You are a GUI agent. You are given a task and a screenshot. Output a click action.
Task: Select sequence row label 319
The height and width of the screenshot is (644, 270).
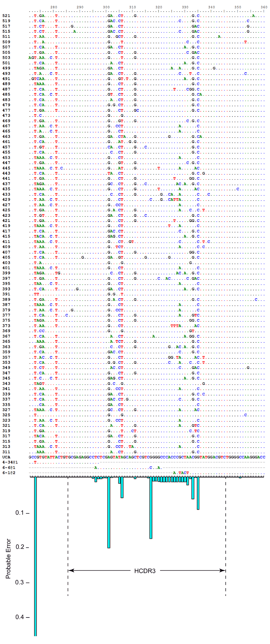pyautogui.click(x=6, y=431)
